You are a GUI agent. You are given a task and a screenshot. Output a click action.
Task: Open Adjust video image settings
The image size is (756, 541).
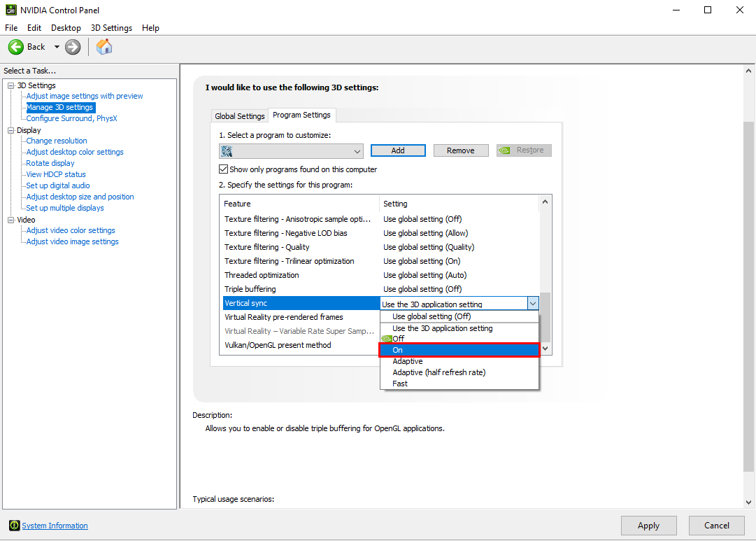[x=72, y=241]
